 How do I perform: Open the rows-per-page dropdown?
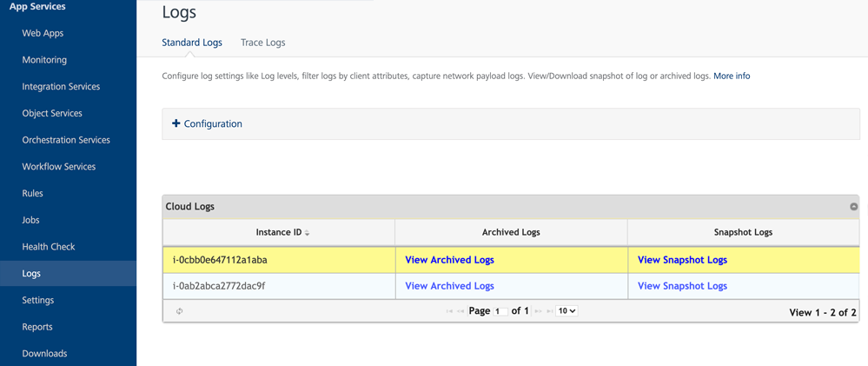[x=567, y=311]
